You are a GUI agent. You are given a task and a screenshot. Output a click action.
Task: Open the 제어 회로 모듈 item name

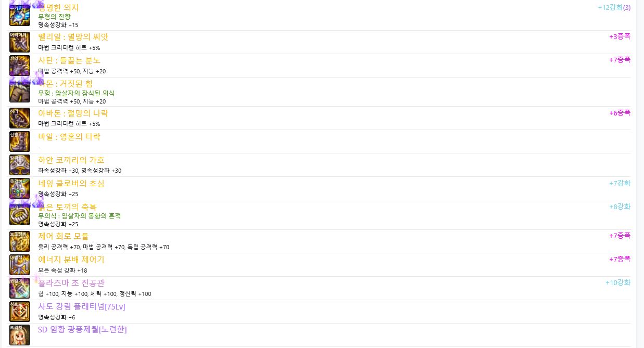64,236
